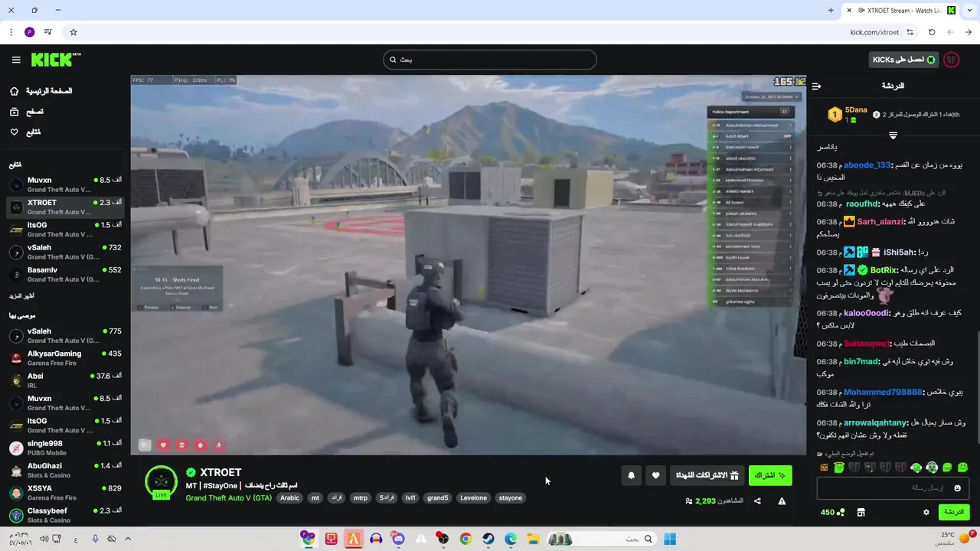Open the 5Dana top gifter badge
This screenshot has width=980, height=551.
848,115
